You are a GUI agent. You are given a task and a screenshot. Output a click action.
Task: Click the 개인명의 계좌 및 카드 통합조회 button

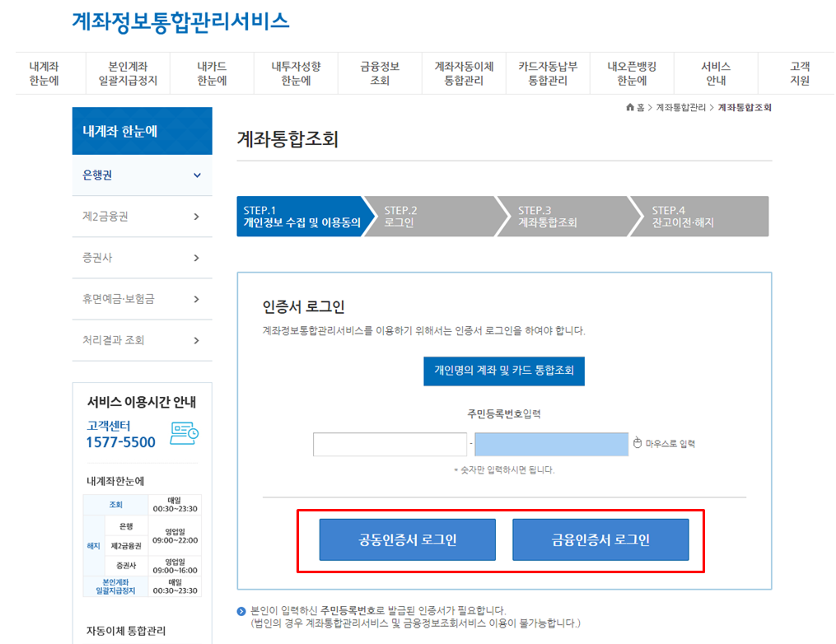503,371
